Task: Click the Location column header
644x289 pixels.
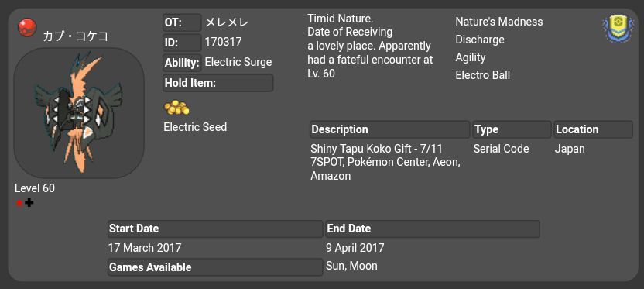Action: pyautogui.click(x=593, y=129)
